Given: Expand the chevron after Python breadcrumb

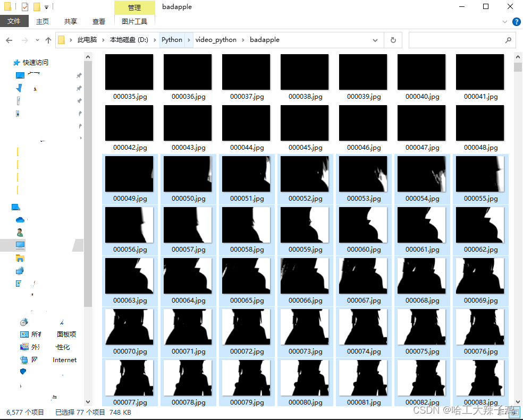Looking at the screenshot, I should coord(189,40).
